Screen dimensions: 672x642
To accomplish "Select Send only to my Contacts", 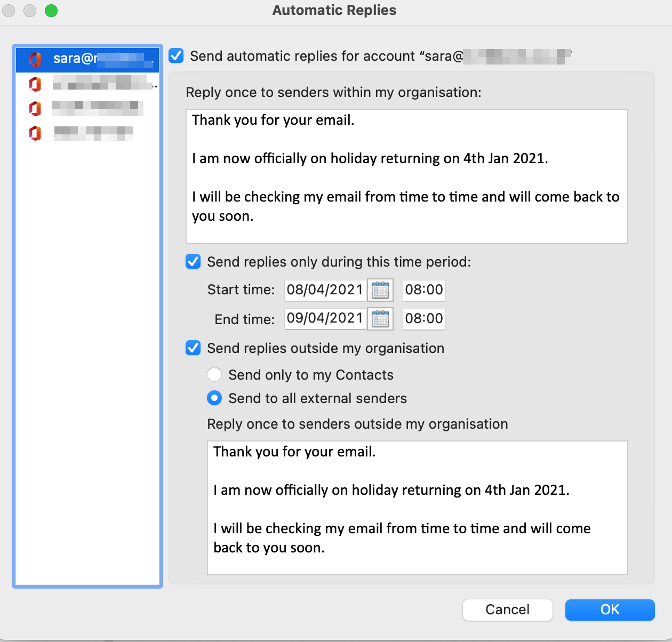I will pyautogui.click(x=214, y=374).
